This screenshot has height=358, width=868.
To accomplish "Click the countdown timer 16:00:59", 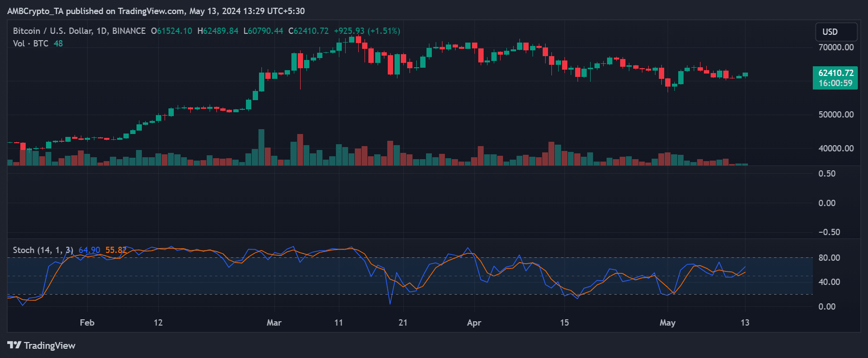I will point(836,83).
